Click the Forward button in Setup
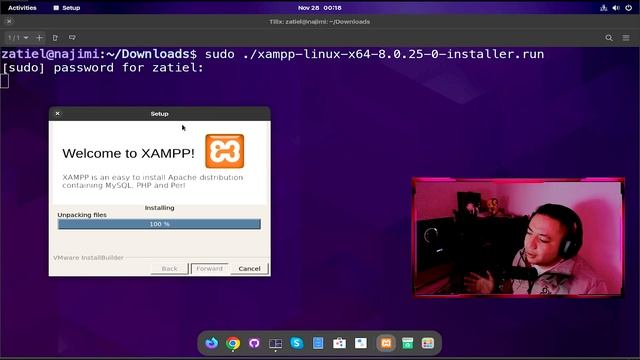Viewport: 640px width, 360px height. point(209,269)
